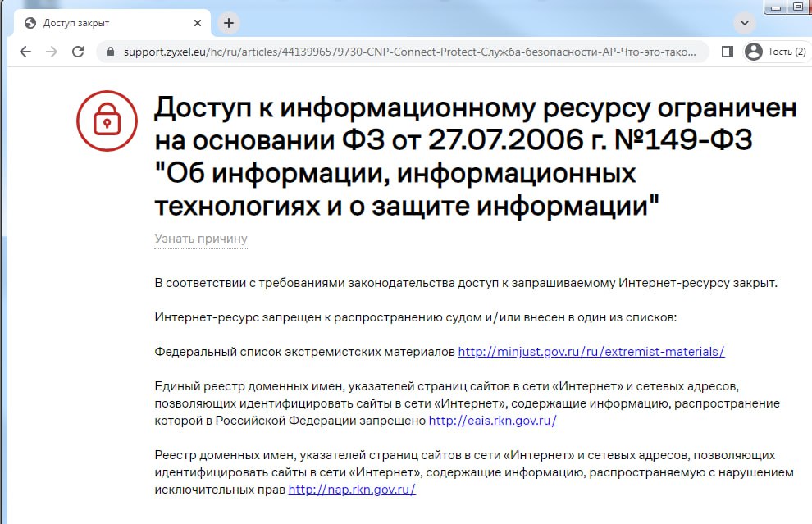812x524 pixels.
Task: Click the "Узнать причину" link
Action: [x=201, y=239]
